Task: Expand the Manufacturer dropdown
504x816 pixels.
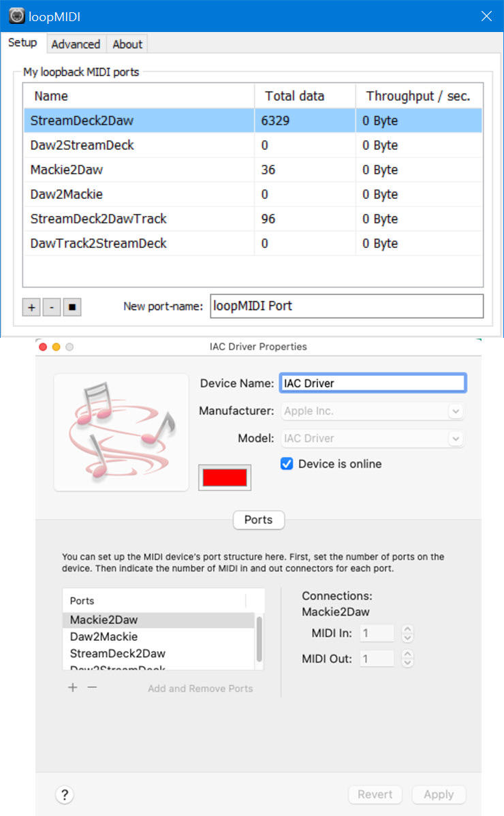Action: pos(456,411)
